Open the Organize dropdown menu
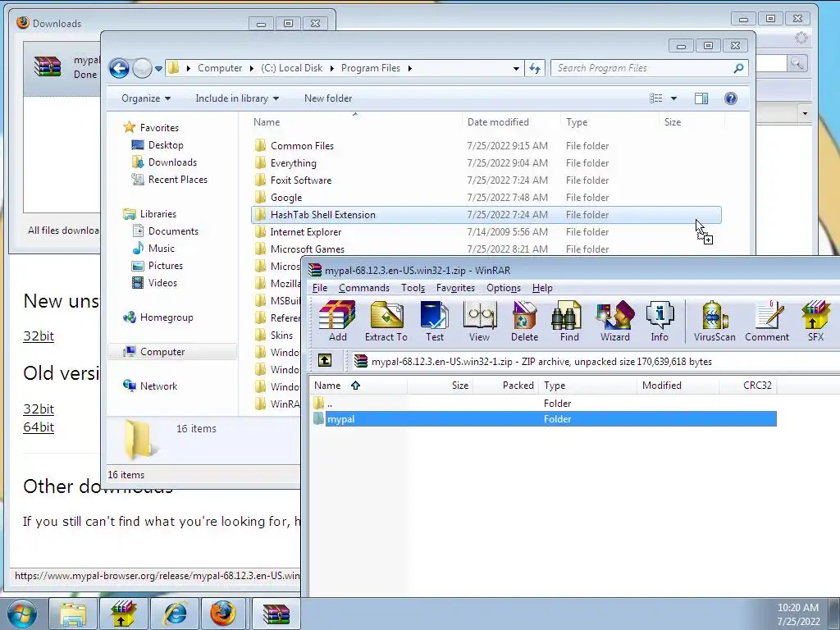Viewport: 840px width, 630px height. point(146,98)
